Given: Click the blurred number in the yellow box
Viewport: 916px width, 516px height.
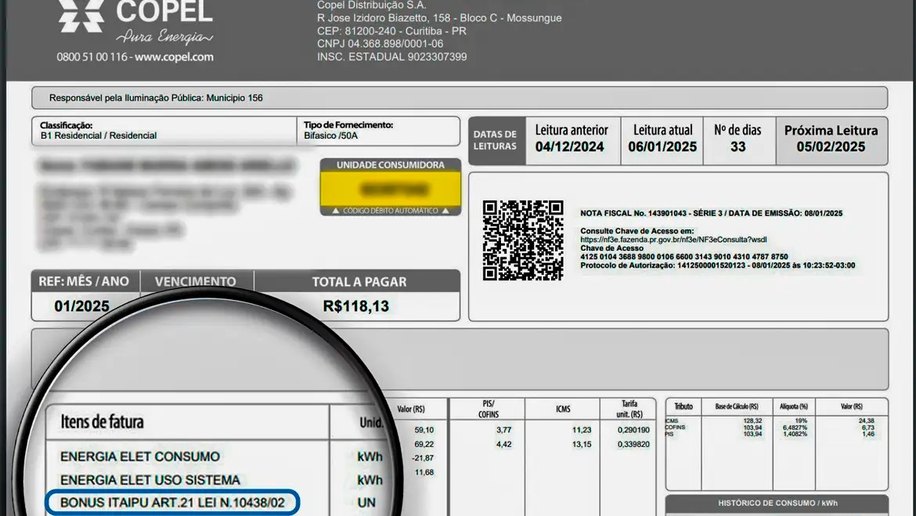Looking at the screenshot, I should (x=394, y=189).
